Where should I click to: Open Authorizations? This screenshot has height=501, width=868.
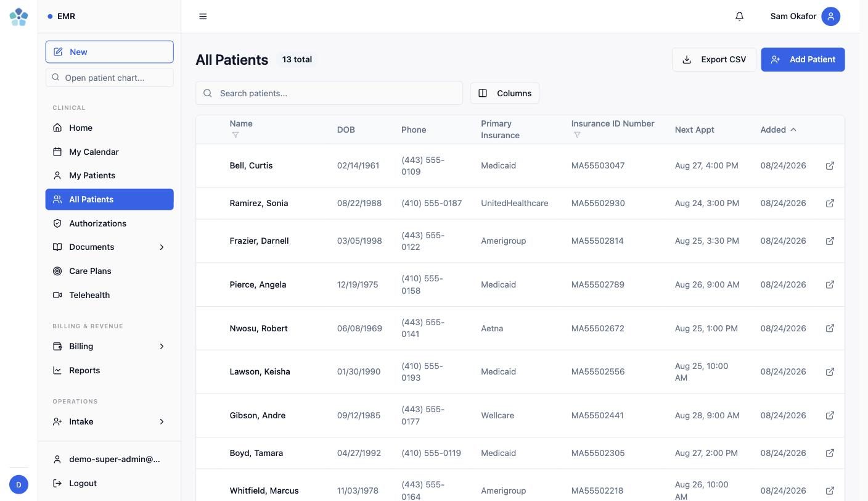click(109, 223)
